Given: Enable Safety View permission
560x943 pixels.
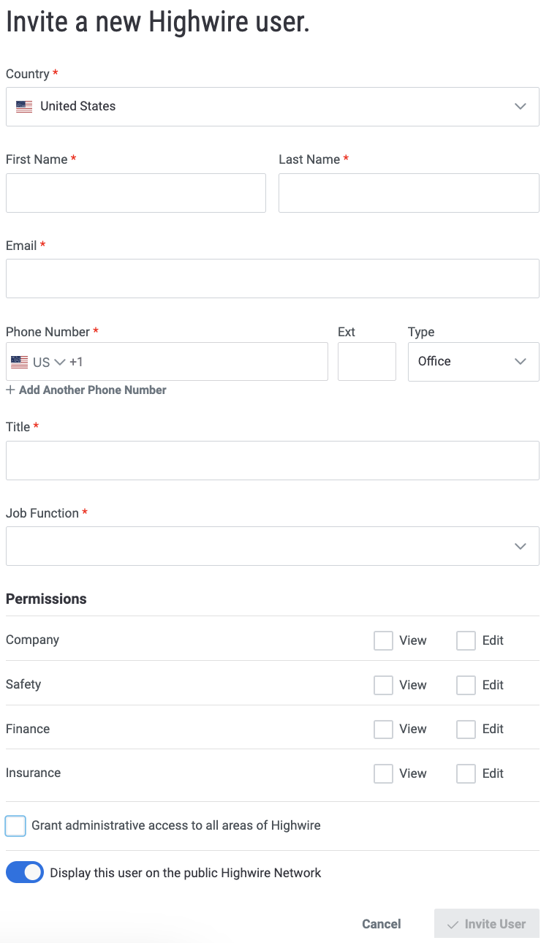Looking at the screenshot, I should 383,685.
